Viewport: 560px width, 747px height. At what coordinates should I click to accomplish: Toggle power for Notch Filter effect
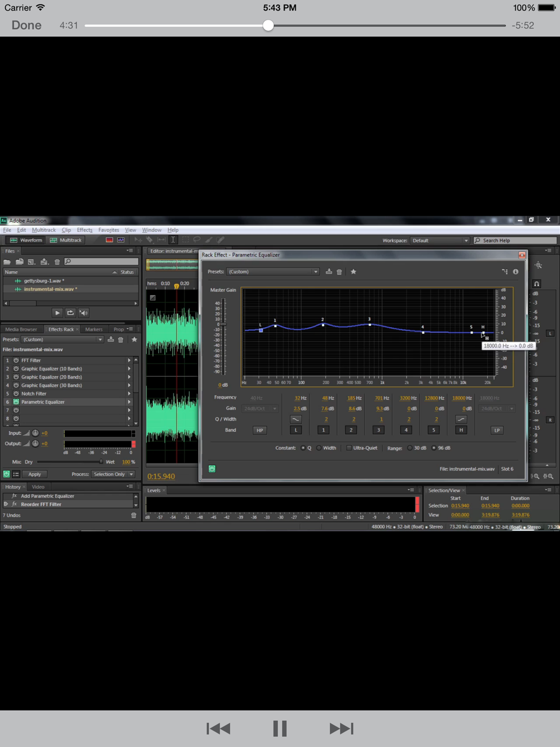click(16, 394)
